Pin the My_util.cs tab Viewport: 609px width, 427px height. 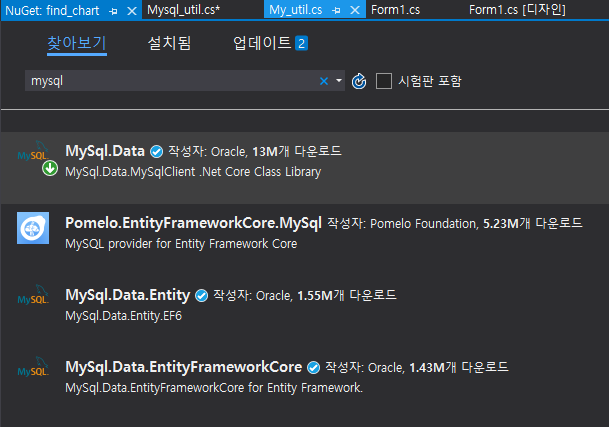(336, 10)
